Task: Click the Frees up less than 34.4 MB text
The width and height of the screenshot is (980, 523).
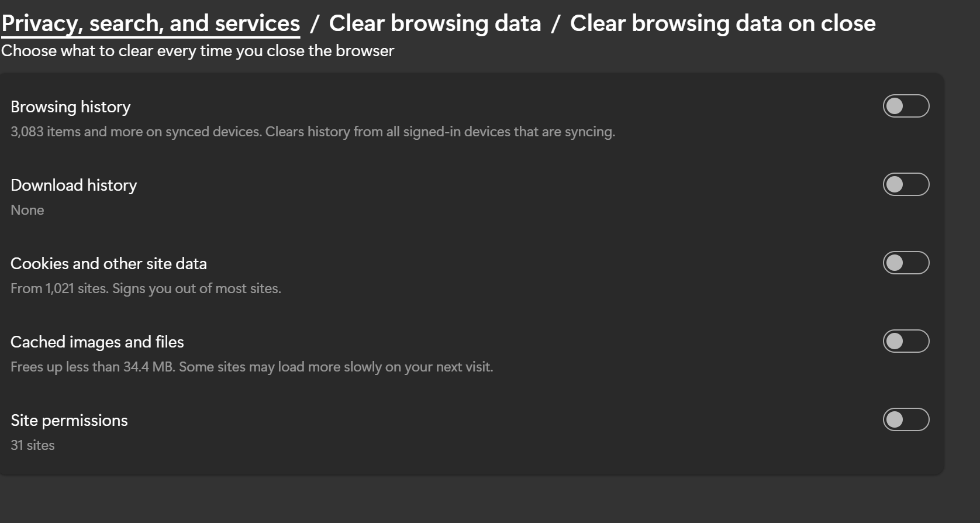Action: pos(252,367)
